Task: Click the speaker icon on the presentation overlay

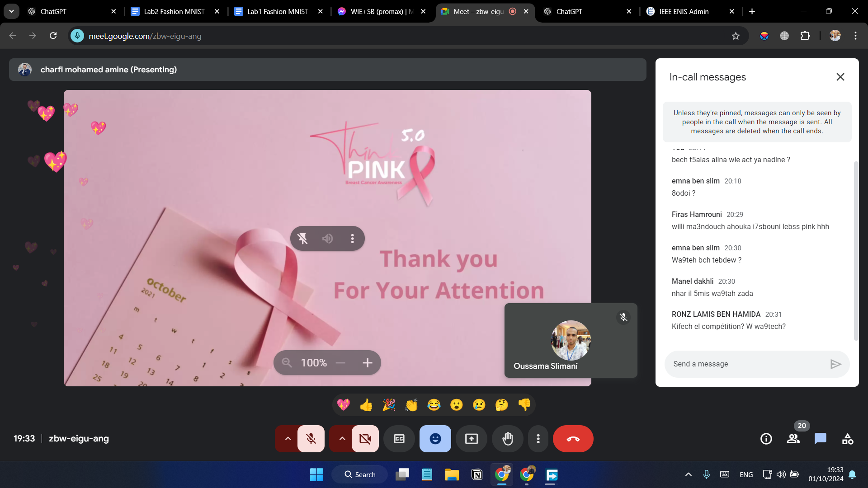Action: click(x=327, y=238)
